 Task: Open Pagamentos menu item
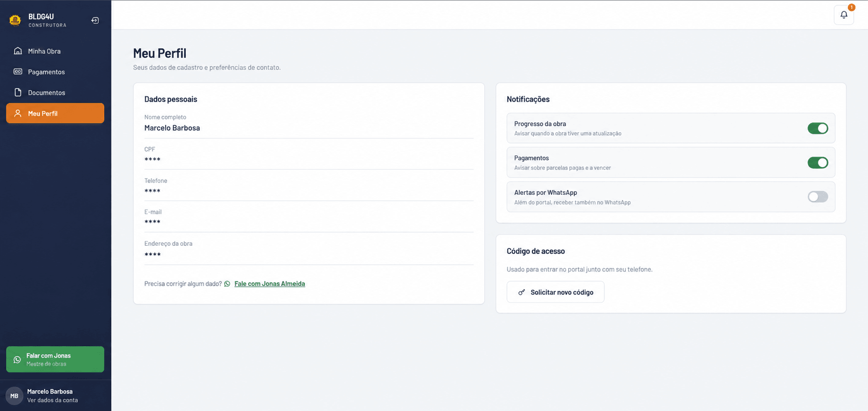pos(55,72)
